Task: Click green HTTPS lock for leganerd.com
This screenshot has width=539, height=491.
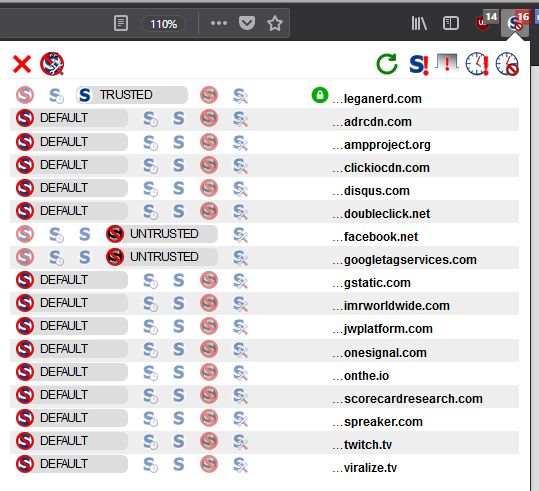Action: click(320, 95)
